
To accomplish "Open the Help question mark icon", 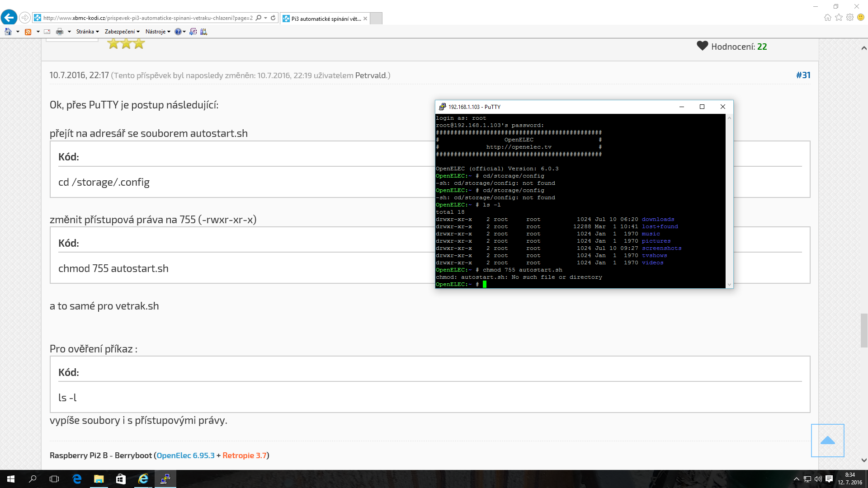I will [178, 32].
